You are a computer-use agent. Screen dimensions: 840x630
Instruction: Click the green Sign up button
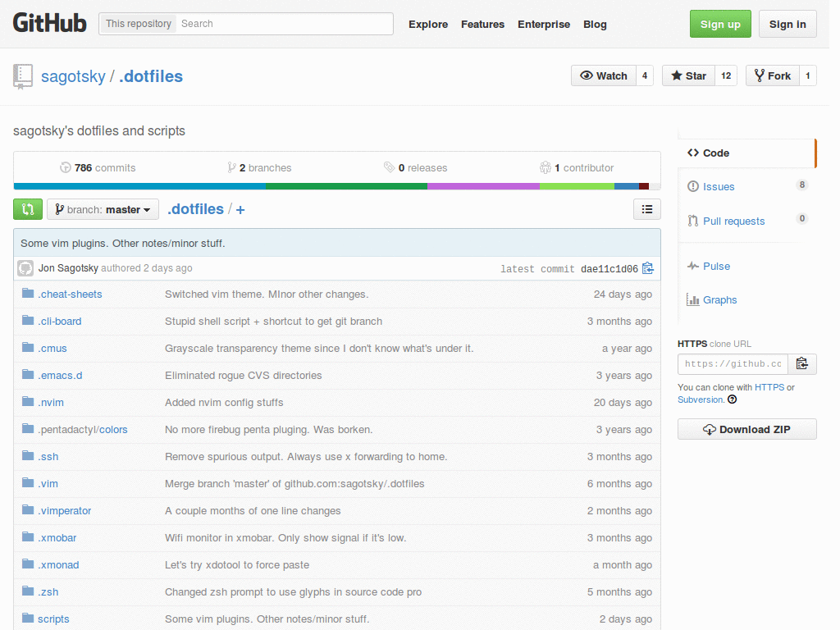pos(720,24)
